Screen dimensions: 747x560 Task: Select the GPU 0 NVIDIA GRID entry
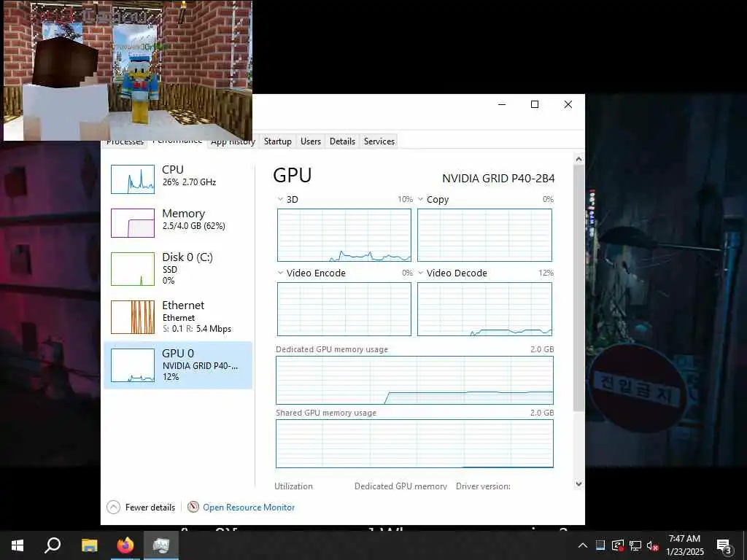click(178, 365)
